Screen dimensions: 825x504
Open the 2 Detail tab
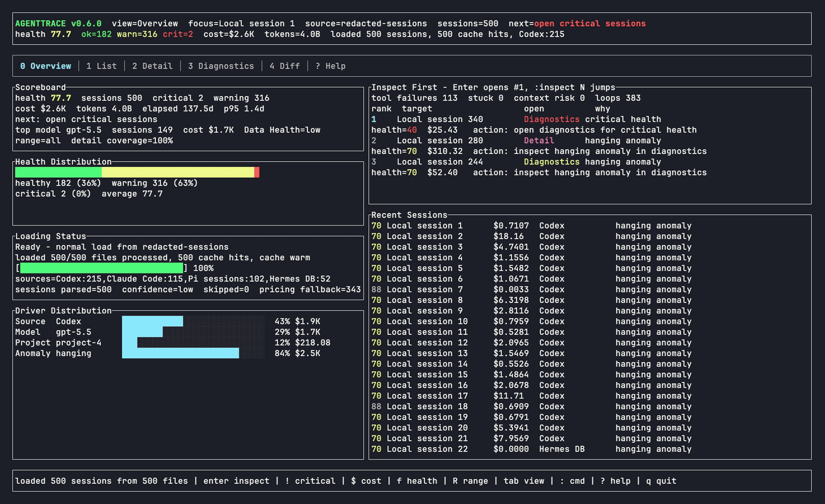pyautogui.click(x=152, y=66)
